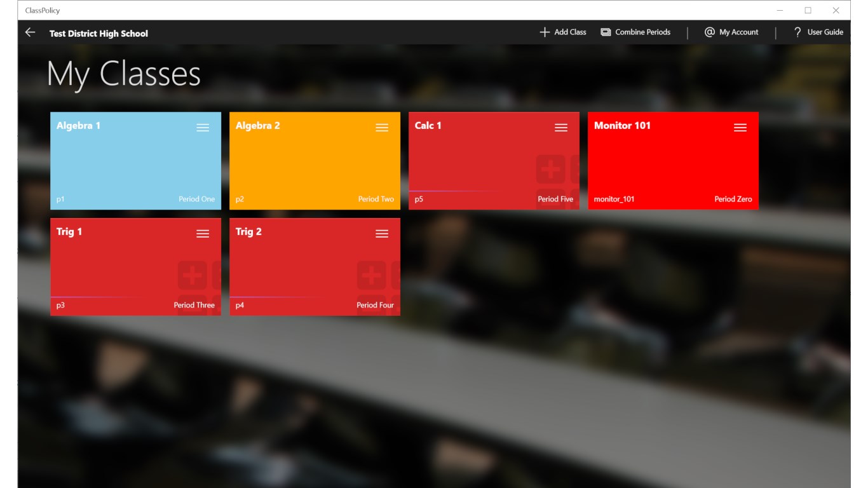
Task: Select the Monitor 101 class title
Action: point(622,126)
